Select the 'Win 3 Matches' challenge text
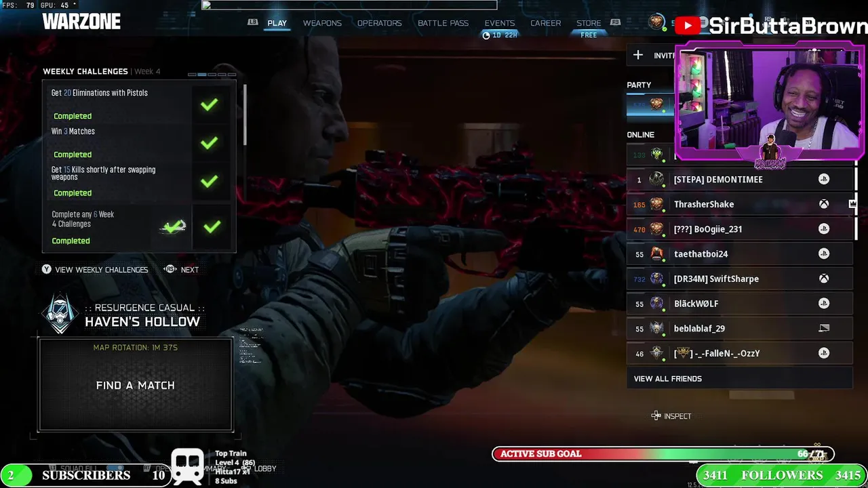Viewport: 868px width, 488px height. 73,131
